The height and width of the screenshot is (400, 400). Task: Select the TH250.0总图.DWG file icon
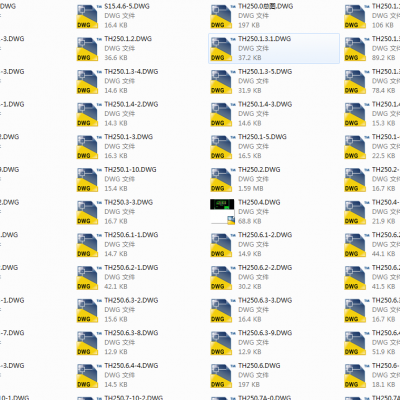pyautogui.click(x=221, y=17)
